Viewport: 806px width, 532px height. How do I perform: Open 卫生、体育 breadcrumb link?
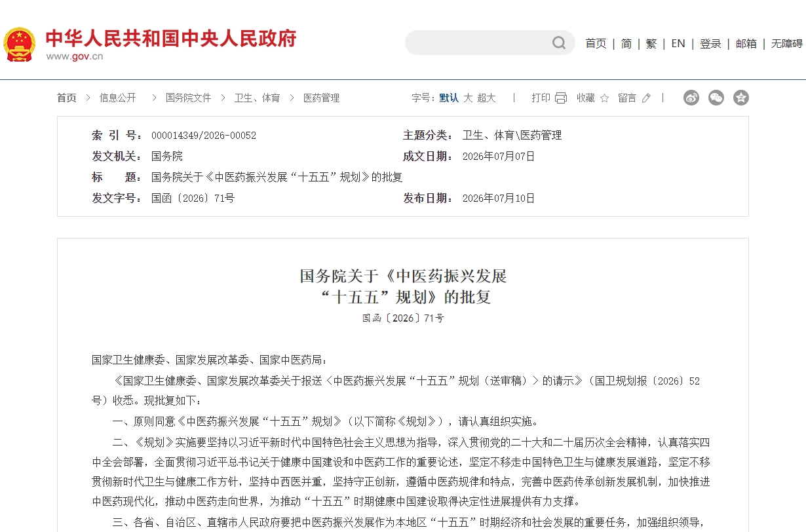[x=258, y=98]
